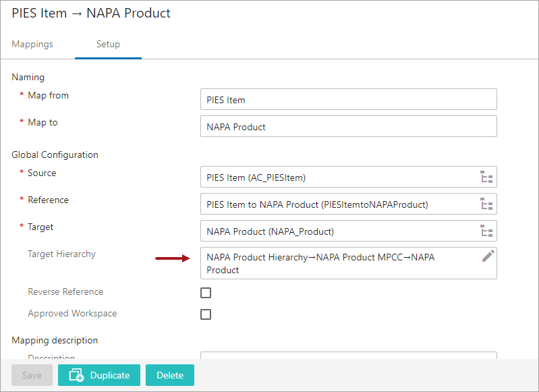Delete this mapping with Delete button
The image size is (539, 392).
point(169,375)
